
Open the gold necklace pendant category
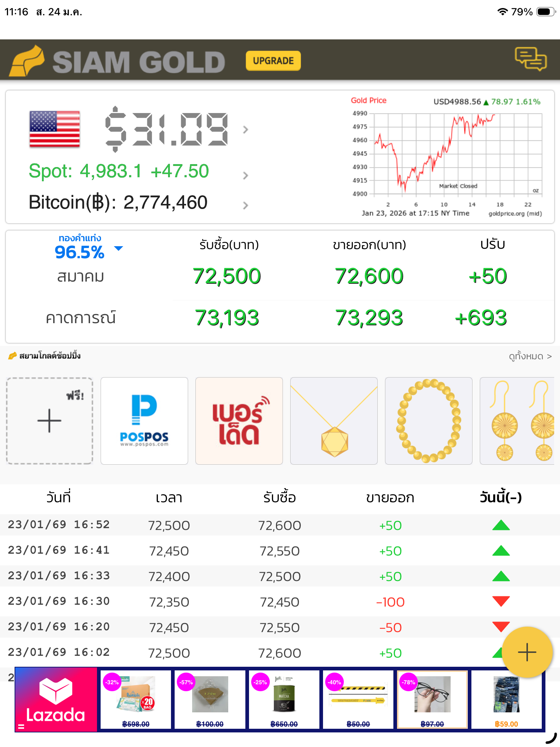point(334,421)
